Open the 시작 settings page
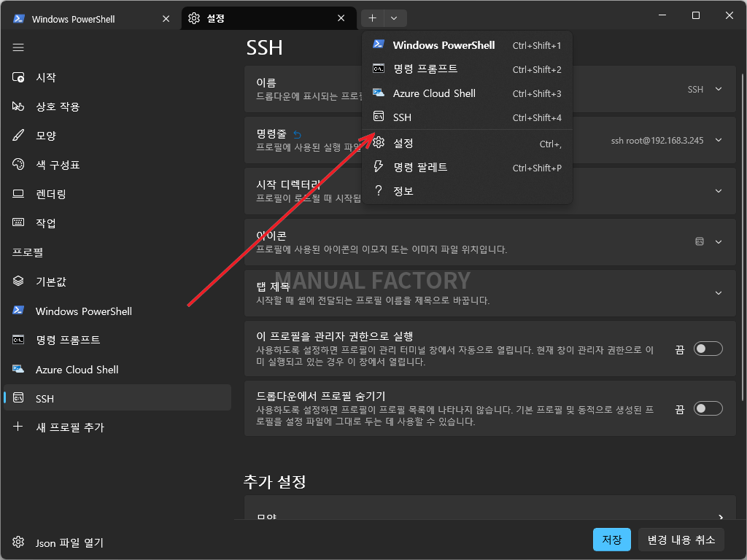The height and width of the screenshot is (560, 747). [117, 77]
